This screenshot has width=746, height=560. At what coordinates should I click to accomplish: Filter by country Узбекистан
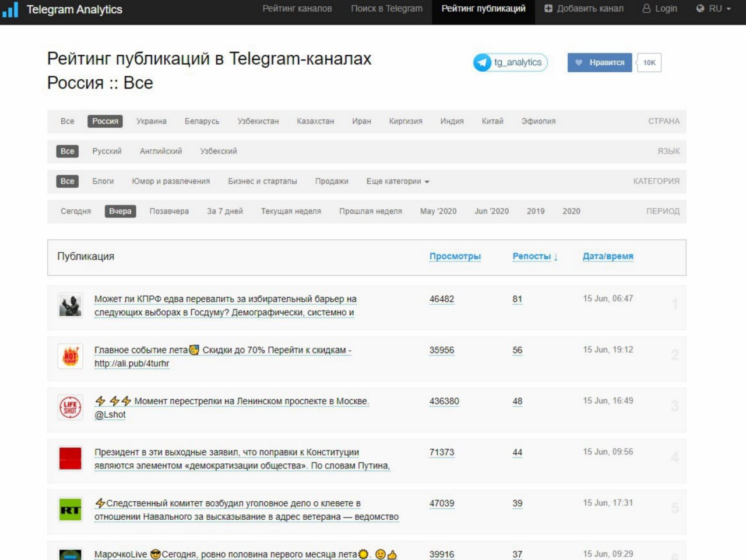tap(258, 121)
